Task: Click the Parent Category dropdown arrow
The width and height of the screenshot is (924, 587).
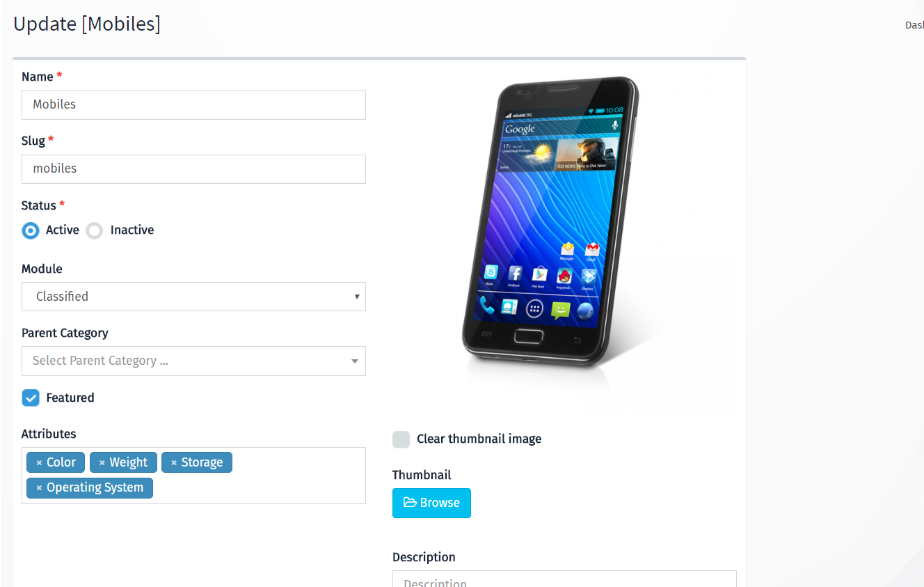Action: coord(355,361)
